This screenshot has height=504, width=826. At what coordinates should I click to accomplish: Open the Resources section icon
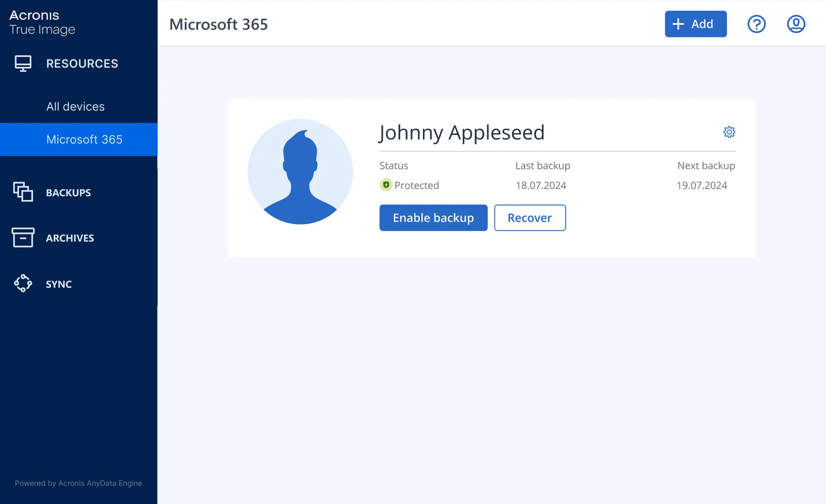(23, 63)
